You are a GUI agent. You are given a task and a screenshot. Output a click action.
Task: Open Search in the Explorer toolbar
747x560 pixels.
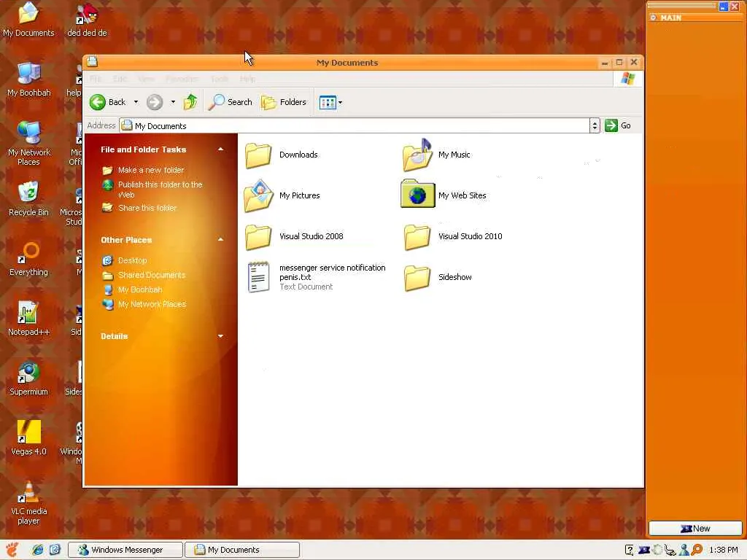[231, 102]
